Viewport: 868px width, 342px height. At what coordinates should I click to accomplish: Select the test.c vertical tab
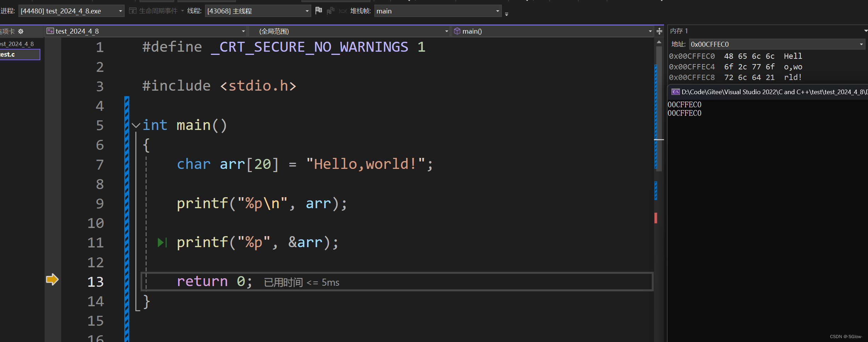pyautogui.click(x=19, y=55)
